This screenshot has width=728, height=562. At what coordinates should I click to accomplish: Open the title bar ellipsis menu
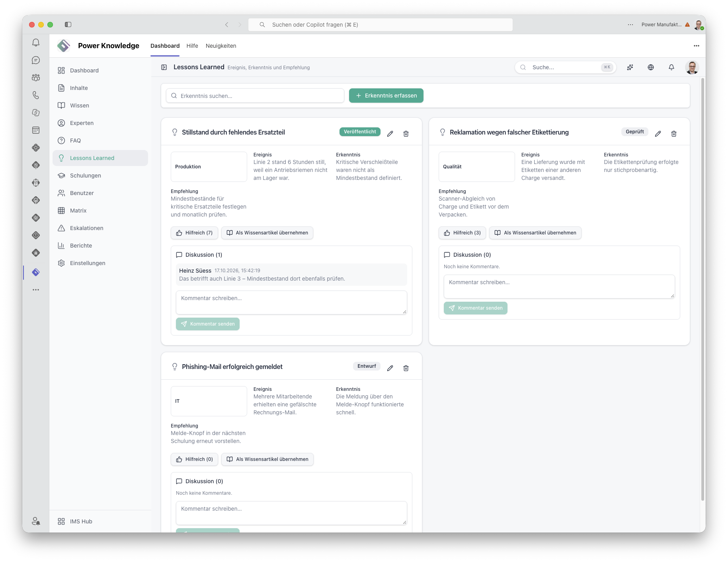tap(630, 25)
